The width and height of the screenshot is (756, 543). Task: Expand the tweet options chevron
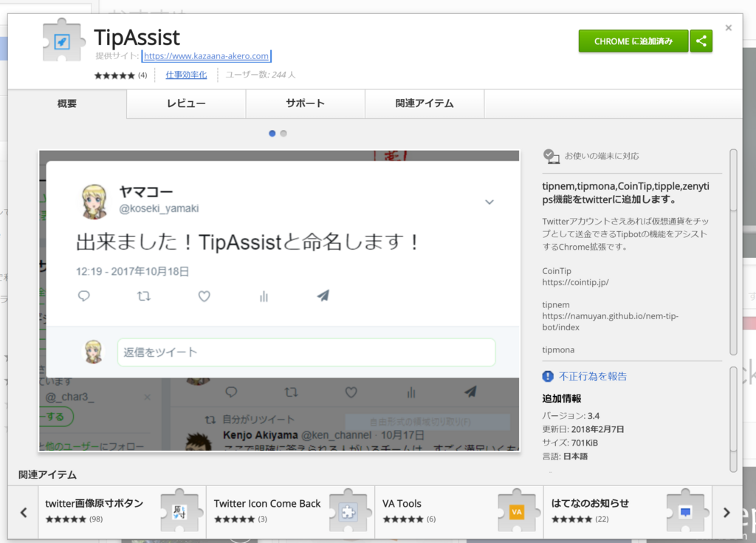tap(489, 201)
